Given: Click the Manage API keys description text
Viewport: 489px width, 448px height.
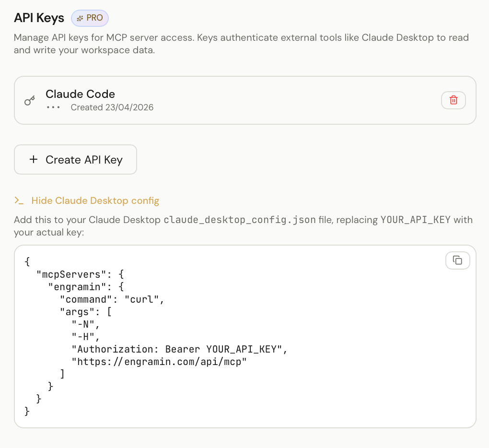Looking at the screenshot, I should (x=241, y=44).
